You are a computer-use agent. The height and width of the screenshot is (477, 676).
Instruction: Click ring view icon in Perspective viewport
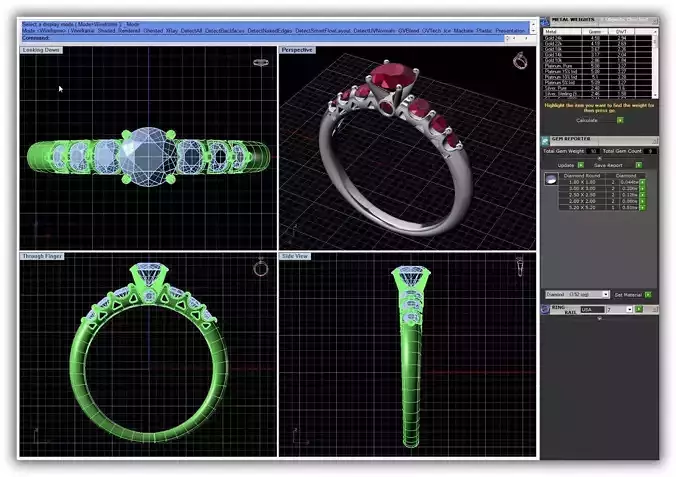click(x=520, y=60)
